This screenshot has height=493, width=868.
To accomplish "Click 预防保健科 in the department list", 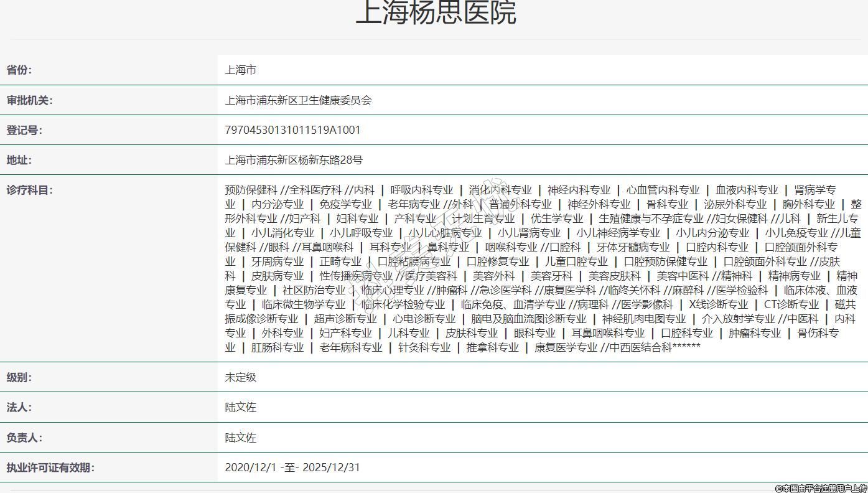I will point(251,190).
